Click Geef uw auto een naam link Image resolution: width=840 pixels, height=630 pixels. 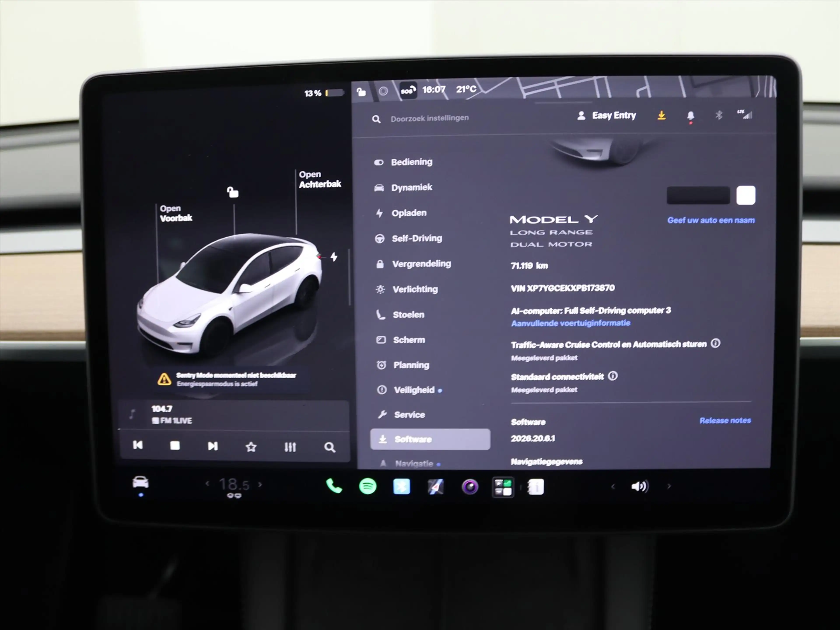coord(711,220)
